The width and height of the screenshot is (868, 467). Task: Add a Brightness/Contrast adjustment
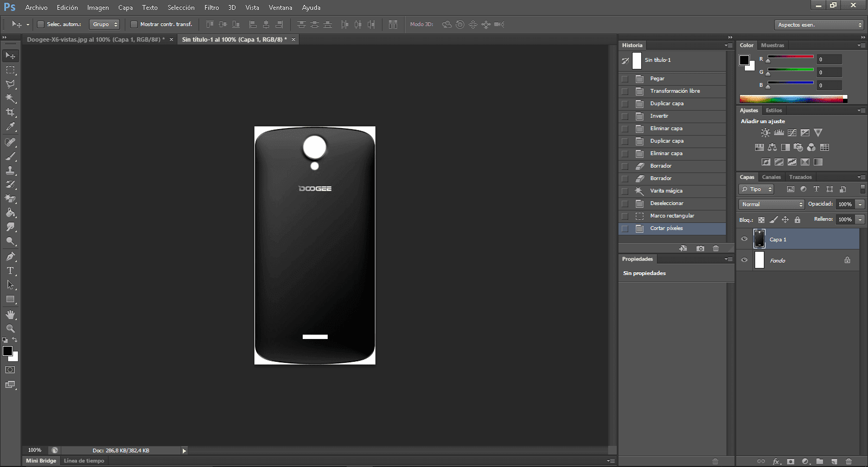pos(765,132)
